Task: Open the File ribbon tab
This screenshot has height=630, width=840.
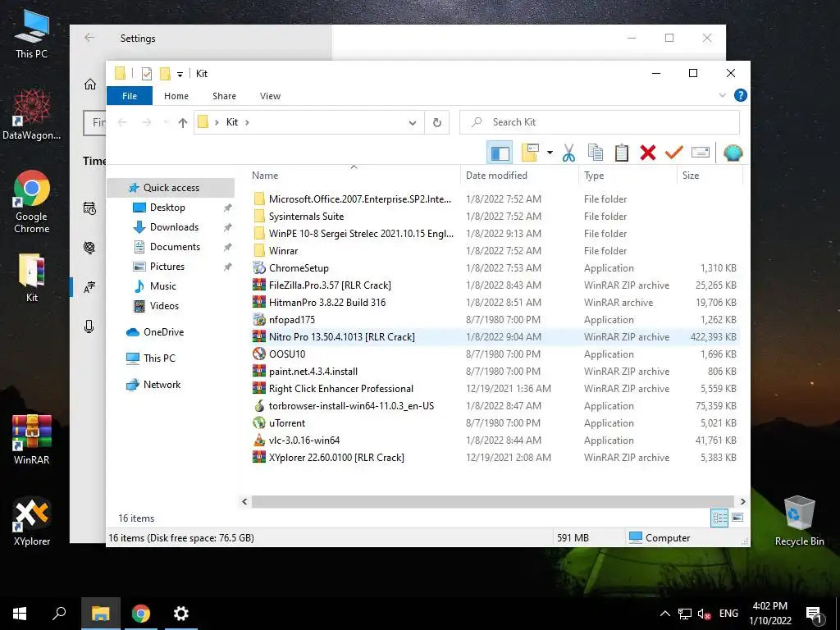Action: tap(130, 96)
